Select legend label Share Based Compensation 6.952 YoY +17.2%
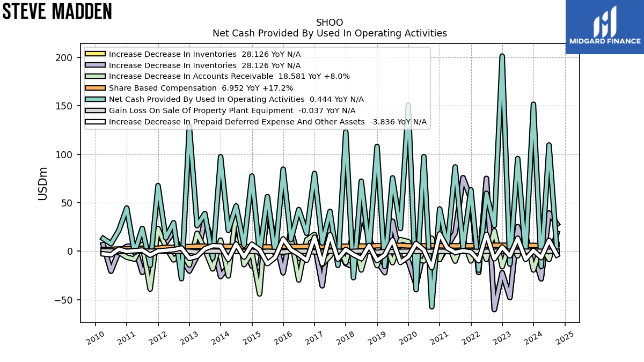The height and width of the screenshot is (362, 644). (x=201, y=88)
